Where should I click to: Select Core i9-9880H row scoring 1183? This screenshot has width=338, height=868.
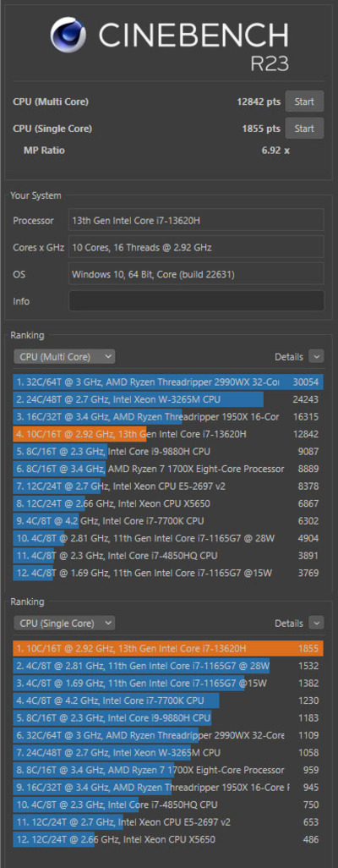tap(168, 718)
